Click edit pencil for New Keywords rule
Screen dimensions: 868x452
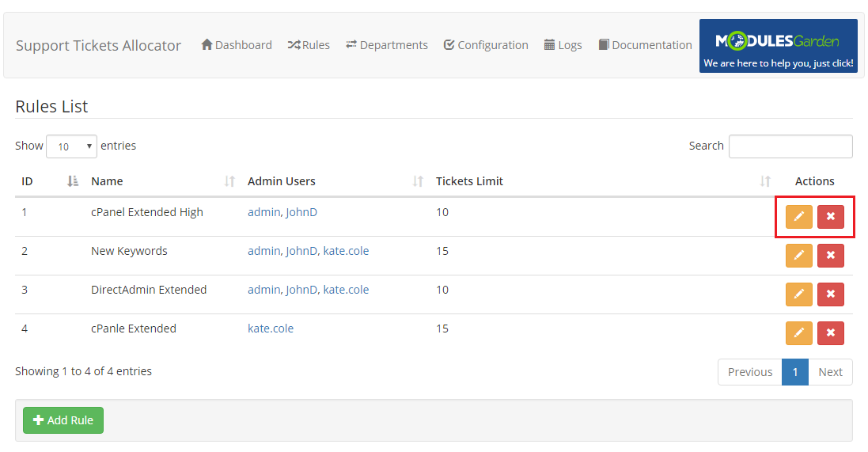click(798, 255)
